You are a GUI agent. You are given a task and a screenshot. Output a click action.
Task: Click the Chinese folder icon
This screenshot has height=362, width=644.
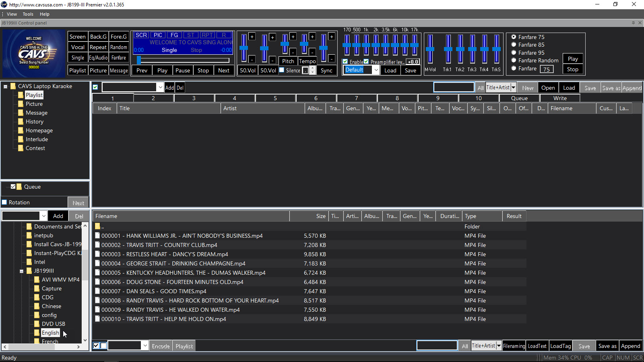[x=37, y=306]
